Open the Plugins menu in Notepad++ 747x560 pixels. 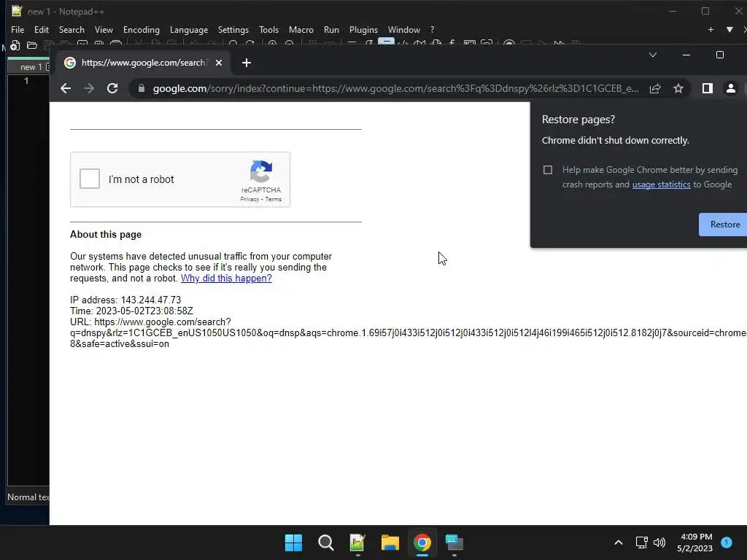click(363, 29)
